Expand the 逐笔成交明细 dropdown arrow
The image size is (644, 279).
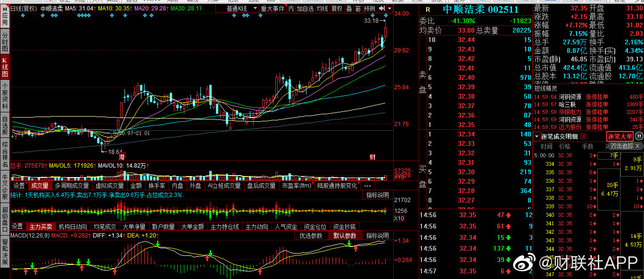[x=537, y=136]
